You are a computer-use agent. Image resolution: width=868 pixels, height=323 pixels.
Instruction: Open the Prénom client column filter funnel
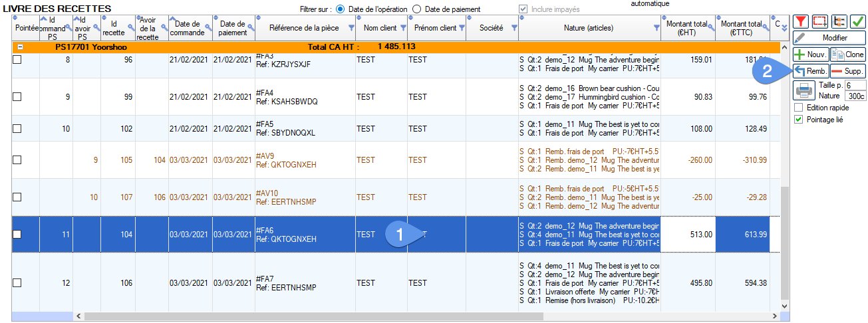tap(461, 28)
